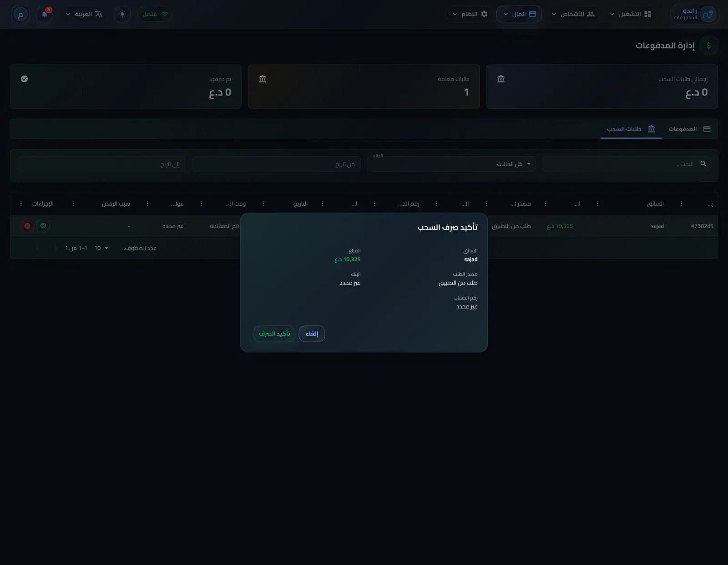Click the checkmark icon on تم صرفها card
The height and width of the screenshot is (565, 728).
click(25, 79)
